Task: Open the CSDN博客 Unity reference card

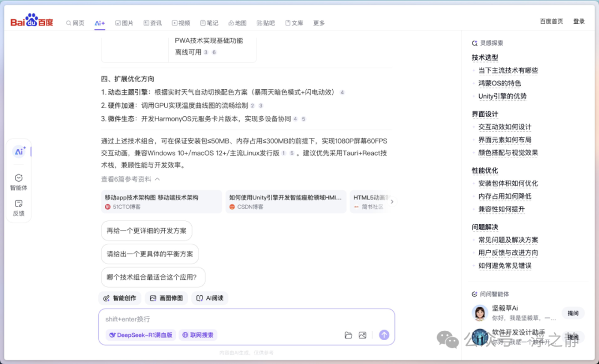Action: pos(286,202)
